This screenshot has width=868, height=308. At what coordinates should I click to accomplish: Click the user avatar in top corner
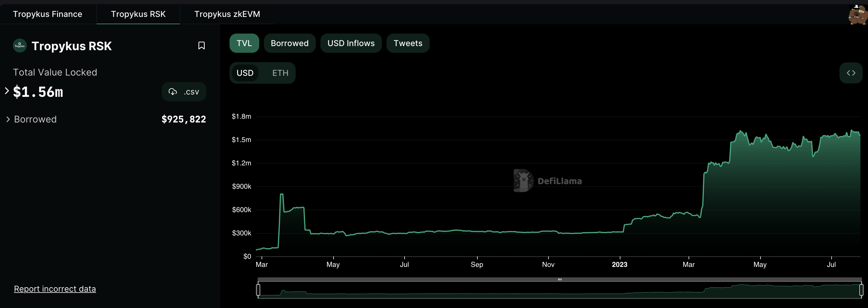pos(858,15)
